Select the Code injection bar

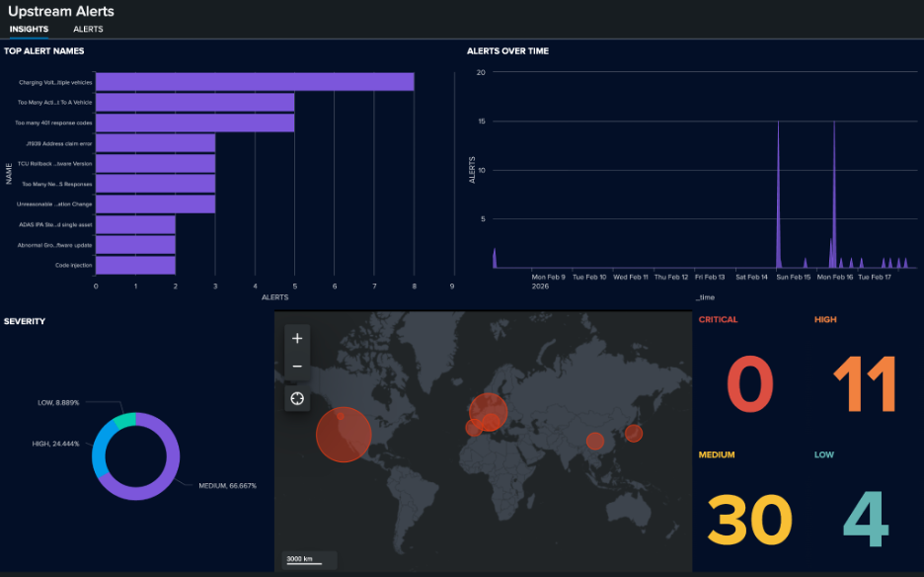point(135,265)
